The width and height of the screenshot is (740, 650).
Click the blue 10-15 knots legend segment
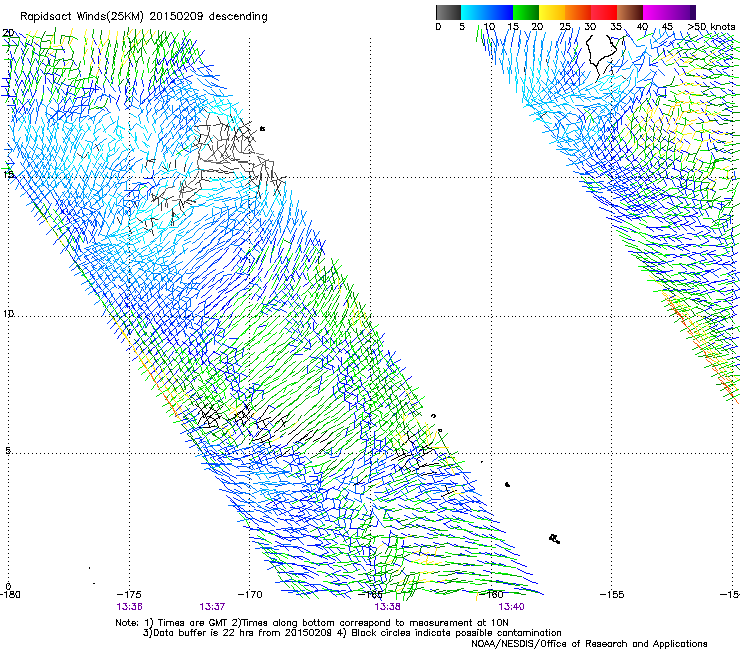pyautogui.click(x=500, y=12)
